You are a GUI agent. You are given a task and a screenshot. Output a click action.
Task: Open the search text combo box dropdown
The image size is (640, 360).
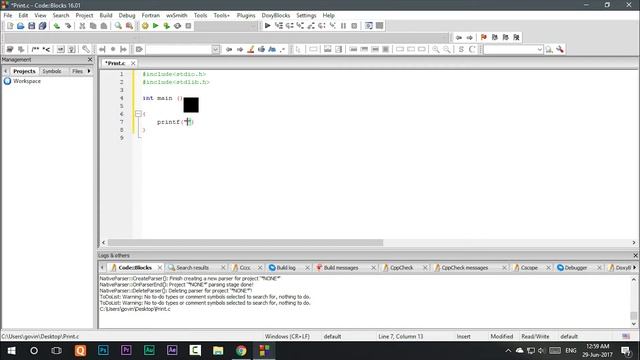tap(539, 49)
